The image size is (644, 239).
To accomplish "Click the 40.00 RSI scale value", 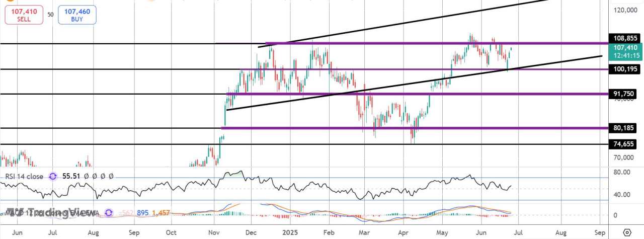I will pos(622,195).
